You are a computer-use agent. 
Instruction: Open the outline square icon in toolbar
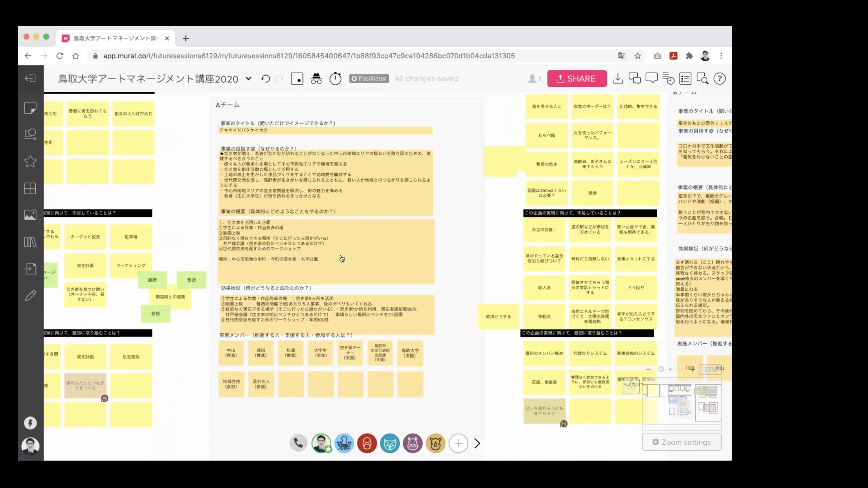coord(297,79)
